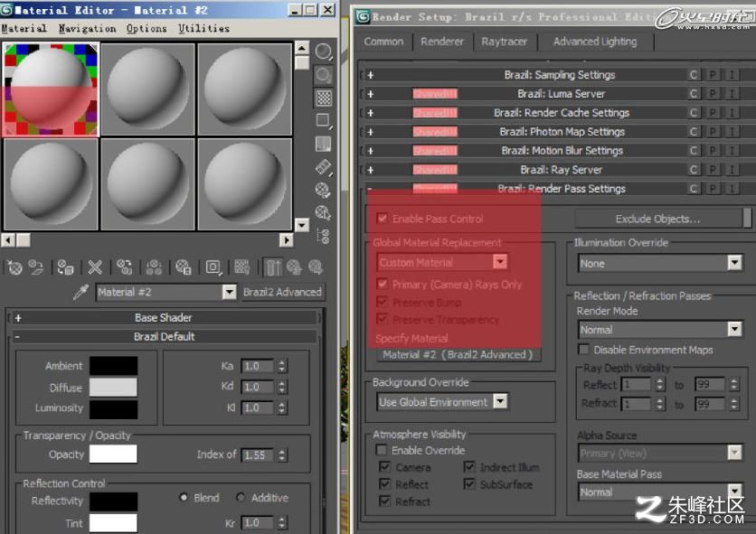The height and width of the screenshot is (534, 756).
Task: Toggle the Camera atmosphere checkbox
Action: pyautogui.click(x=384, y=467)
